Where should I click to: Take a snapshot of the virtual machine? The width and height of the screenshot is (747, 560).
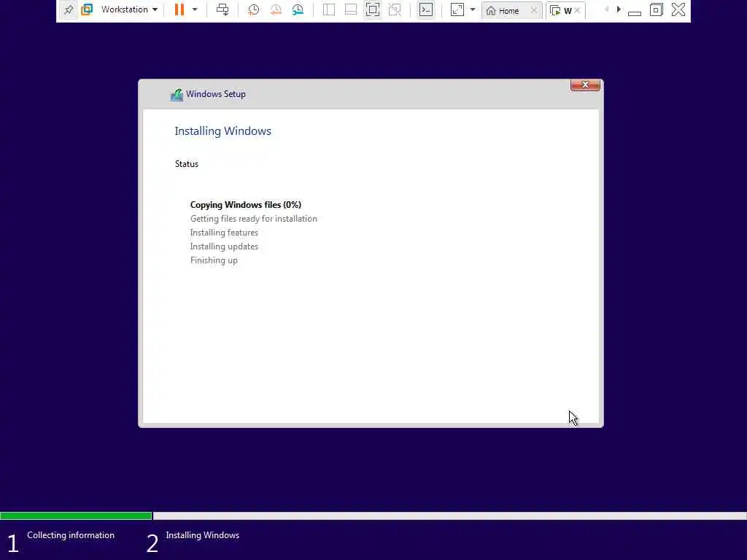coord(253,9)
